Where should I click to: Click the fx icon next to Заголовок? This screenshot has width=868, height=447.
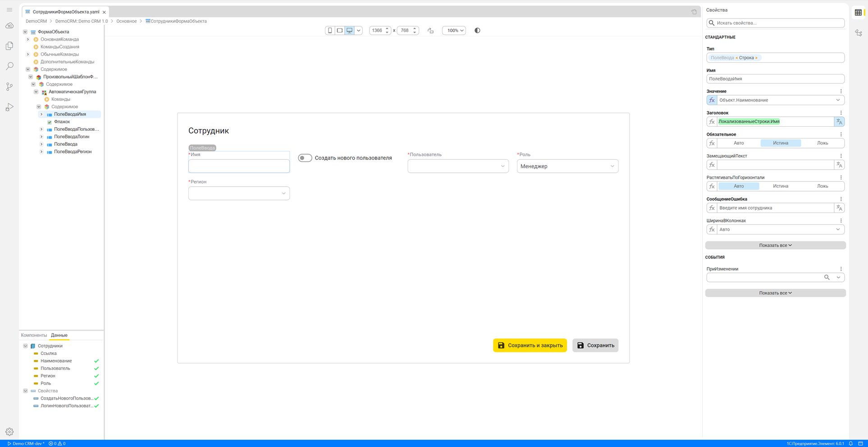712,122
